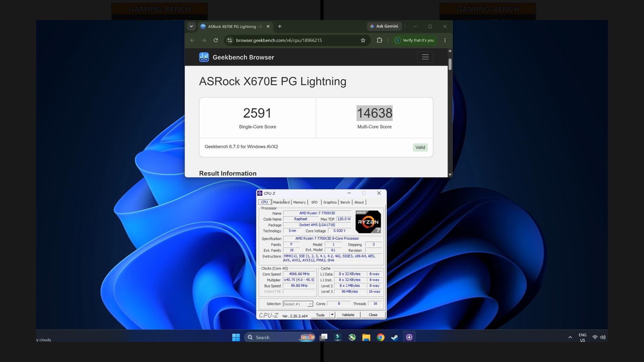Maximize the Chrome window

[x=430, y=26]
